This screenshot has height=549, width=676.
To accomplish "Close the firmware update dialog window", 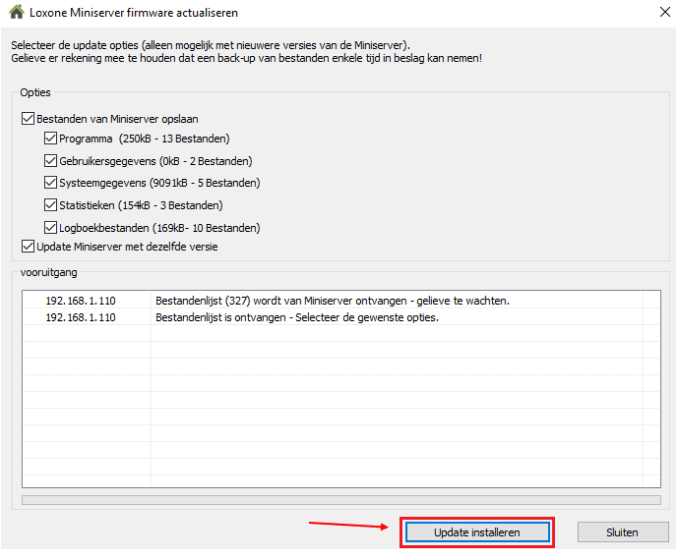I will 665,12.
